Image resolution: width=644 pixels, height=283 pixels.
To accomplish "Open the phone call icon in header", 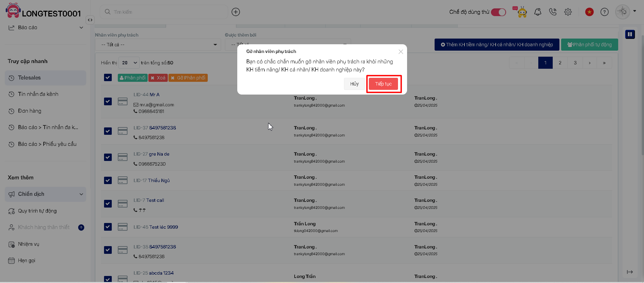I will 553,12.
